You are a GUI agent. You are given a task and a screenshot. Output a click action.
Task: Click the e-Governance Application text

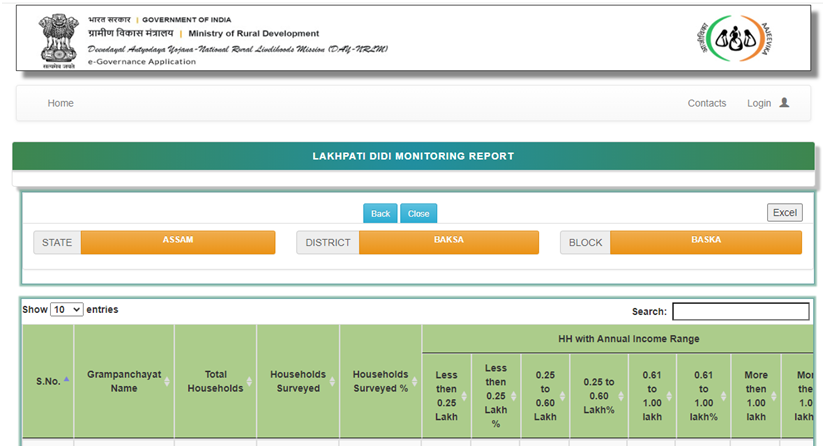pos(142,62)
